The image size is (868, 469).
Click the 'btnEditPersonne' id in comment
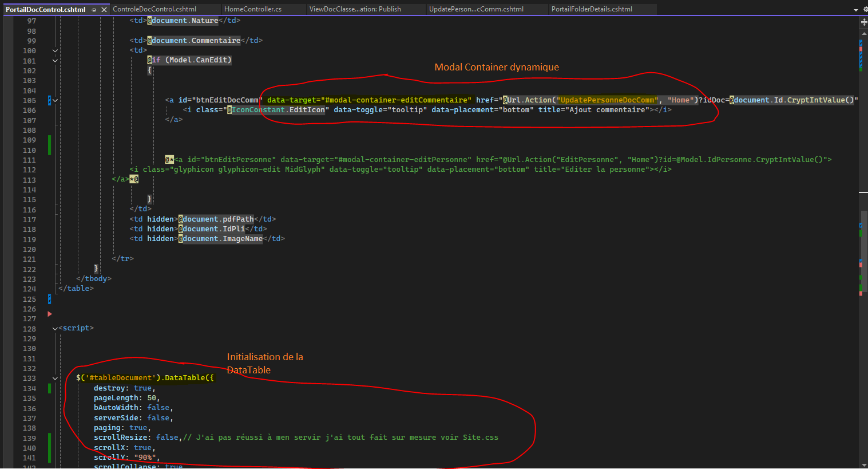pyautogui.click(x=240, y=160)
